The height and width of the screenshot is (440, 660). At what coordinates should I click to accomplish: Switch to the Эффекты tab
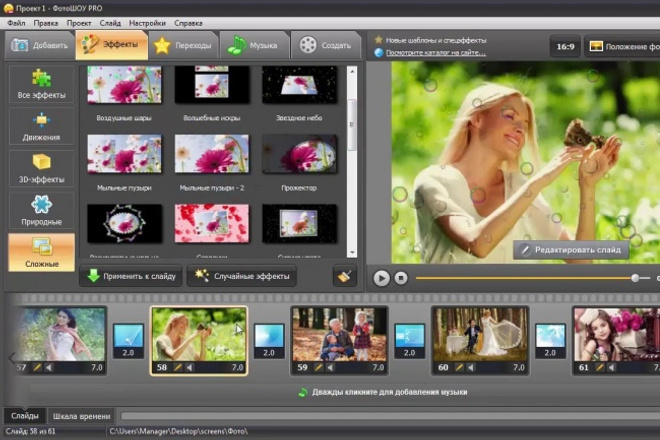click(x=112, y=45)
